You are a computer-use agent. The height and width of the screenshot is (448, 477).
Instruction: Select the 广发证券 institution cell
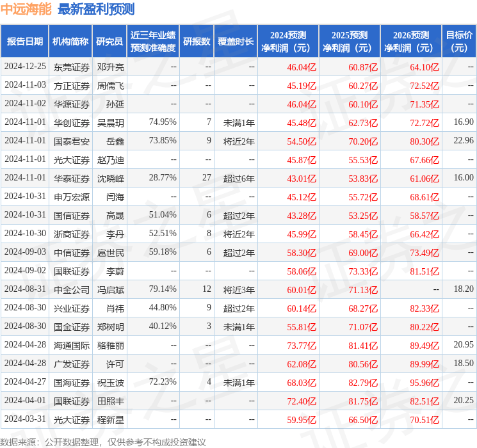point(72,364)
